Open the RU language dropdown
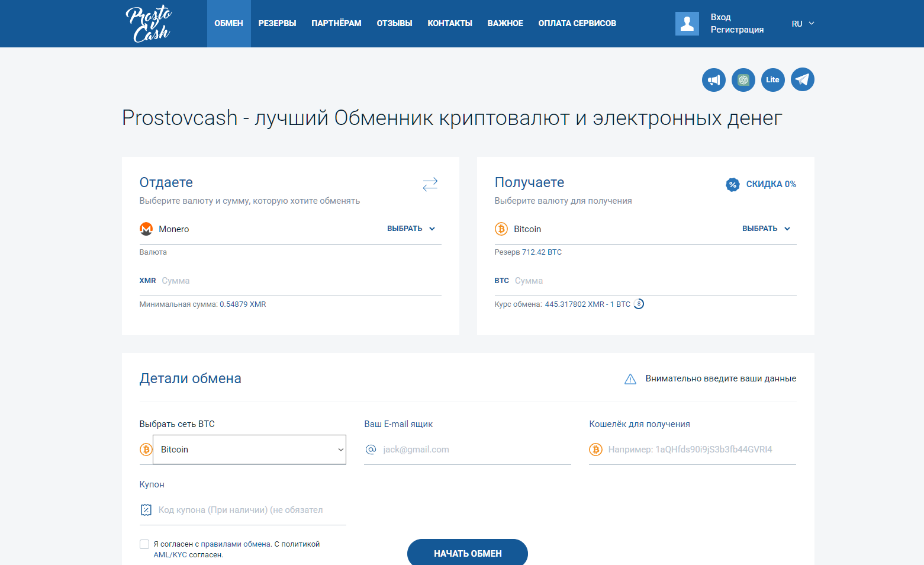 pyautogui.click(x=803, y=24)
